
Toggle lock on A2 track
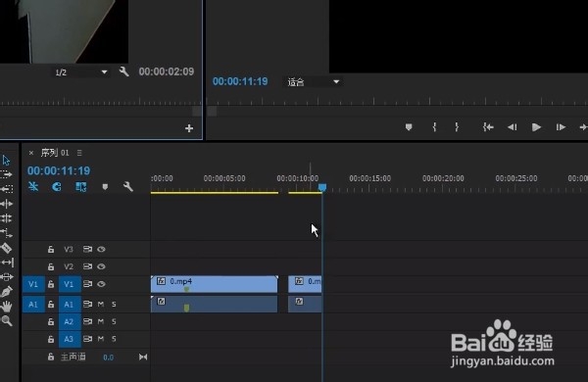(x=51, y=321)
